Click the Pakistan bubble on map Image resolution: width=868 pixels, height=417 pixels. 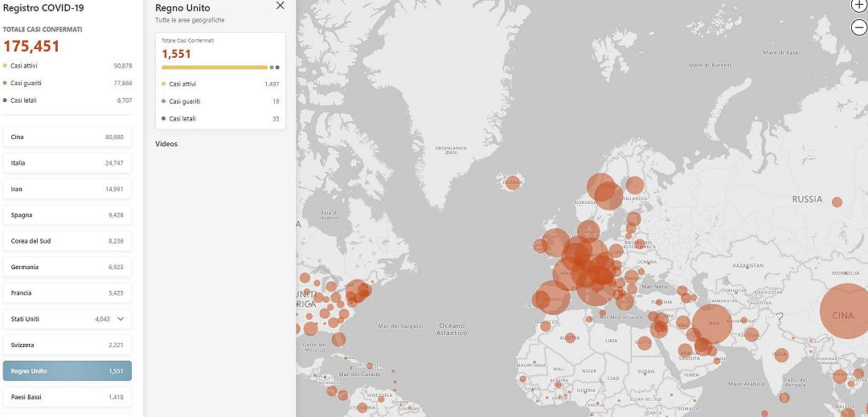coord(751,334)
